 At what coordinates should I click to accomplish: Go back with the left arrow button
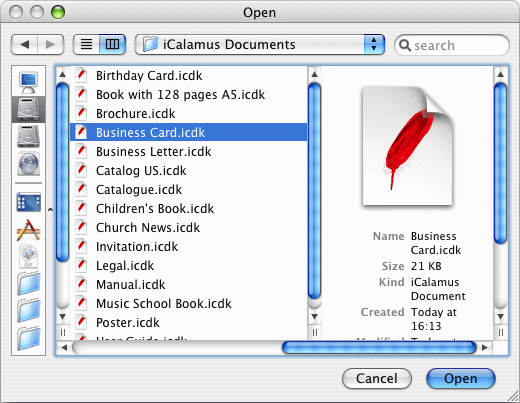point(24,44)
